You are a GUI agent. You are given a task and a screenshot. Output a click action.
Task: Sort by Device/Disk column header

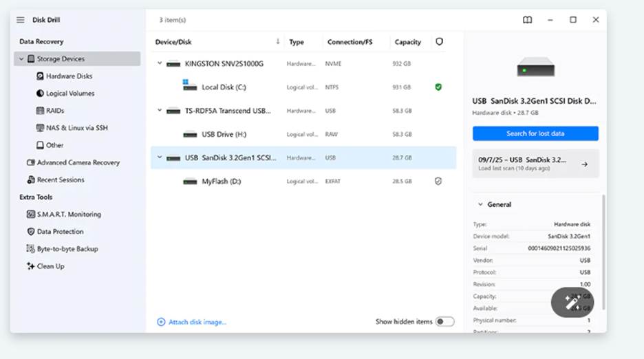[x=173, y=42]
